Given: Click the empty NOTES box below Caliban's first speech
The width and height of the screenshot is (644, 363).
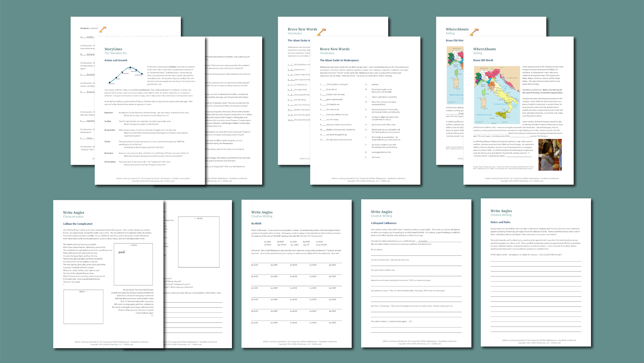Looking at the screenshot, I should coord(83,307).
